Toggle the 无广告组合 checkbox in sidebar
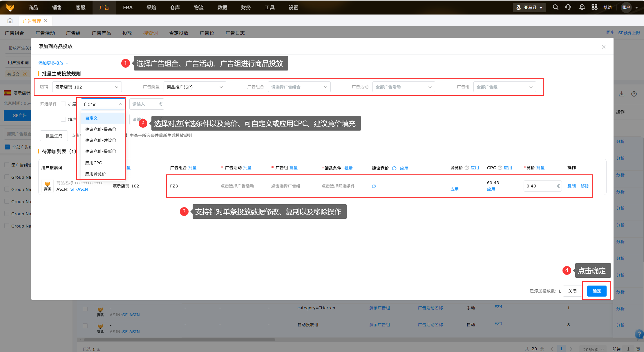Screen dimensions: 644x352 tap(7, 165)
